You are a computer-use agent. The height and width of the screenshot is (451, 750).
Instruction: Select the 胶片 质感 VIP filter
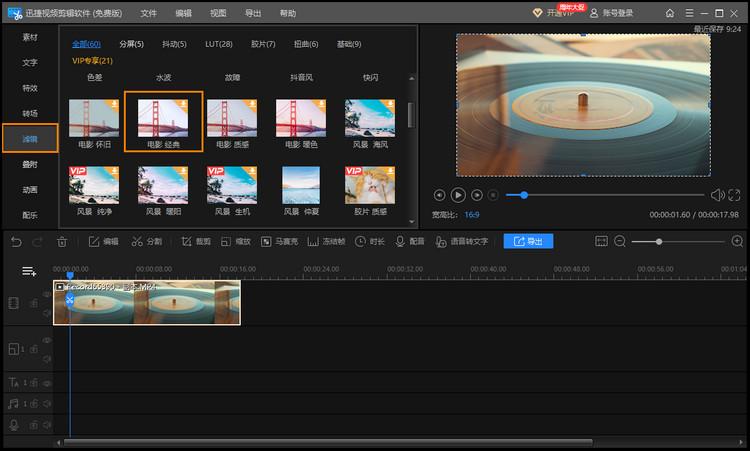pos(370,185)
